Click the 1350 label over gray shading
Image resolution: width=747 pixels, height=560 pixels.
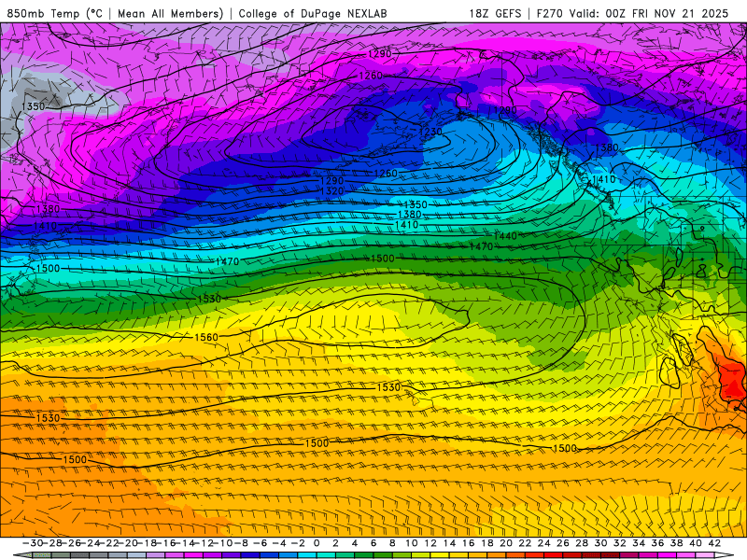(x=34, y=106)
